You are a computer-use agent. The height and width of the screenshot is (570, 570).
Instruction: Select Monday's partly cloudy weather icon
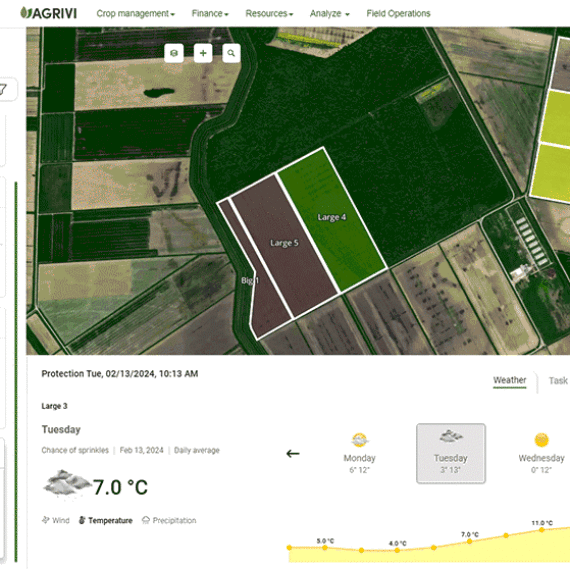tap(360, 440)
